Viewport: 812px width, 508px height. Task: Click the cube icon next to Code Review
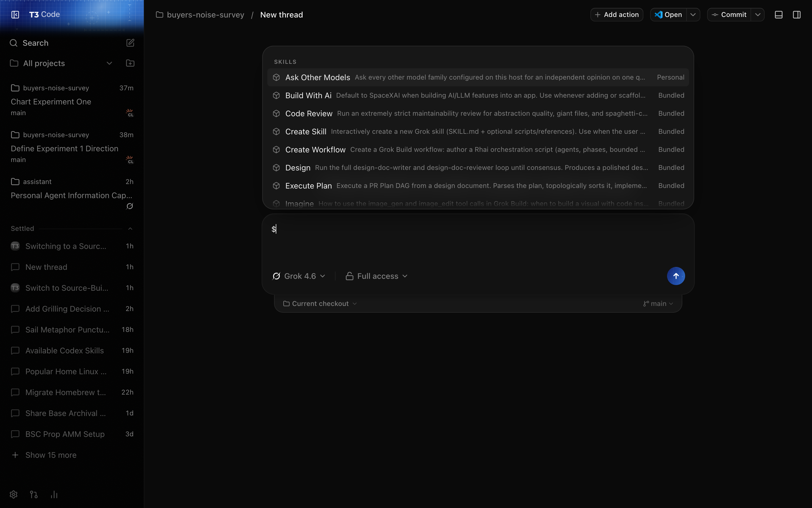point(276,113)
